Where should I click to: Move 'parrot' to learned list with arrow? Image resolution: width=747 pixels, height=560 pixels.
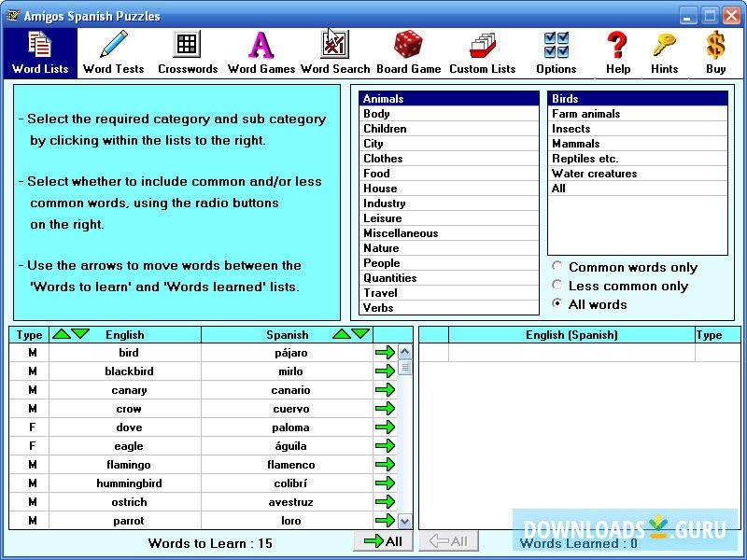coord(385,521)
